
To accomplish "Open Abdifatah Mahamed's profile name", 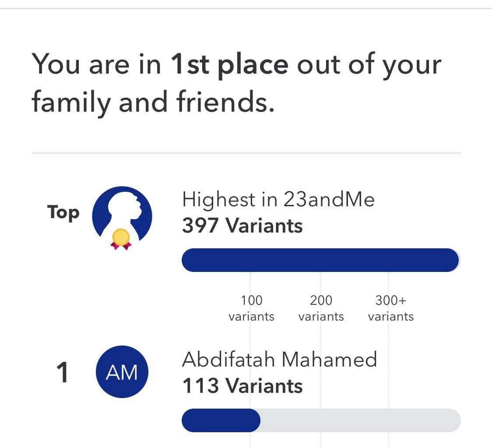I will (279, 359).
